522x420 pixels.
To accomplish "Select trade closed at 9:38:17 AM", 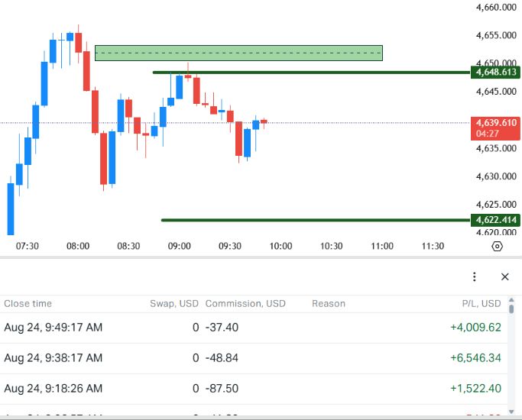I will coord(254,358).
